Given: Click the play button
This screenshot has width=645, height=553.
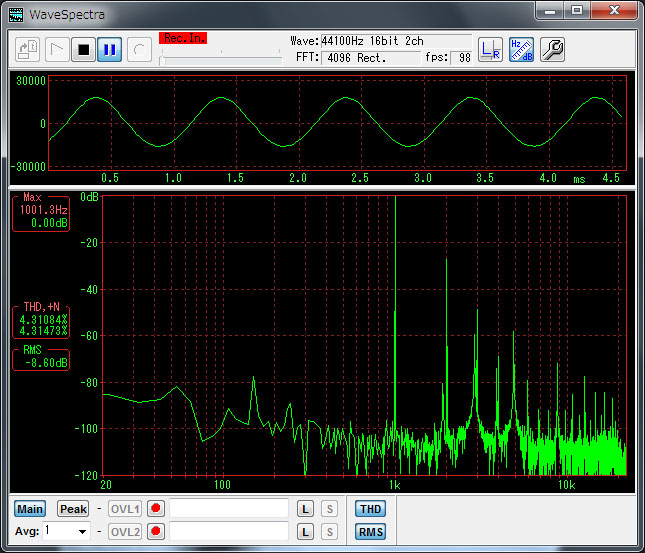Looking at the screenshot, I should (57, 50).
